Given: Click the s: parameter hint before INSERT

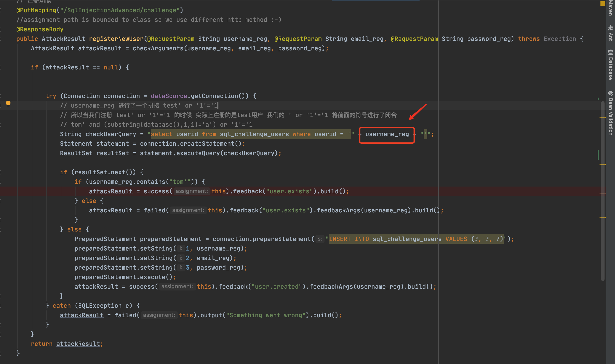Looking at the screenshot, I should pyautogui.click(x=320, y=239).
